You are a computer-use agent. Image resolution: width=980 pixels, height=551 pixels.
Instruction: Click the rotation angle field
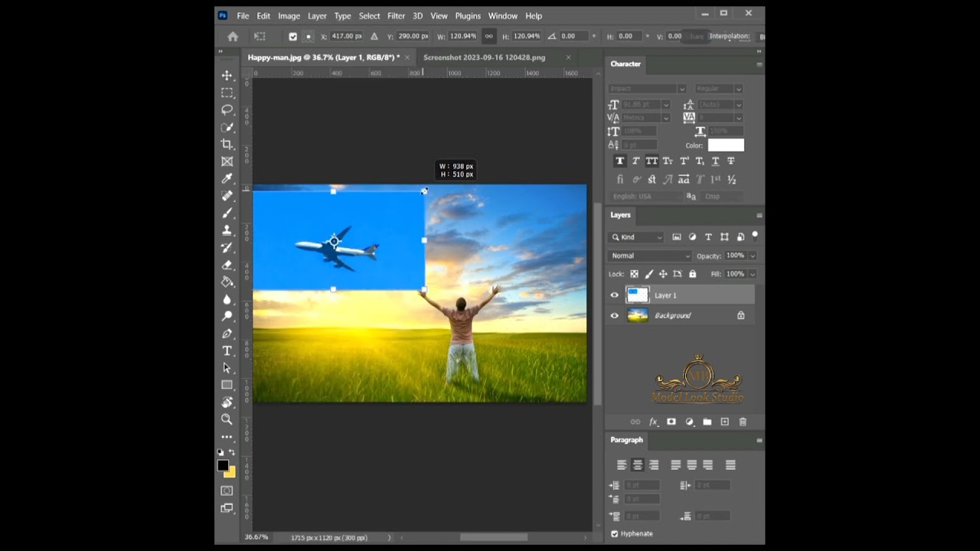(574, 36)
